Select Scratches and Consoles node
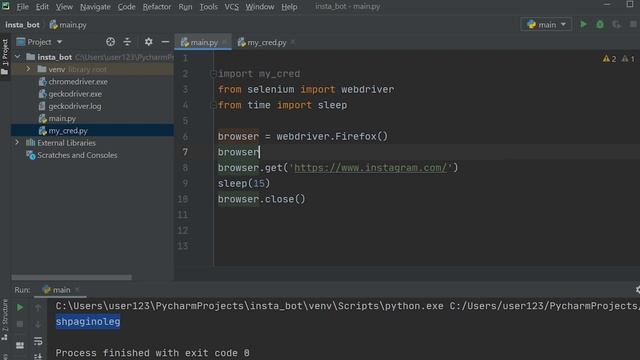640x360 pixels. pos(77,155)
